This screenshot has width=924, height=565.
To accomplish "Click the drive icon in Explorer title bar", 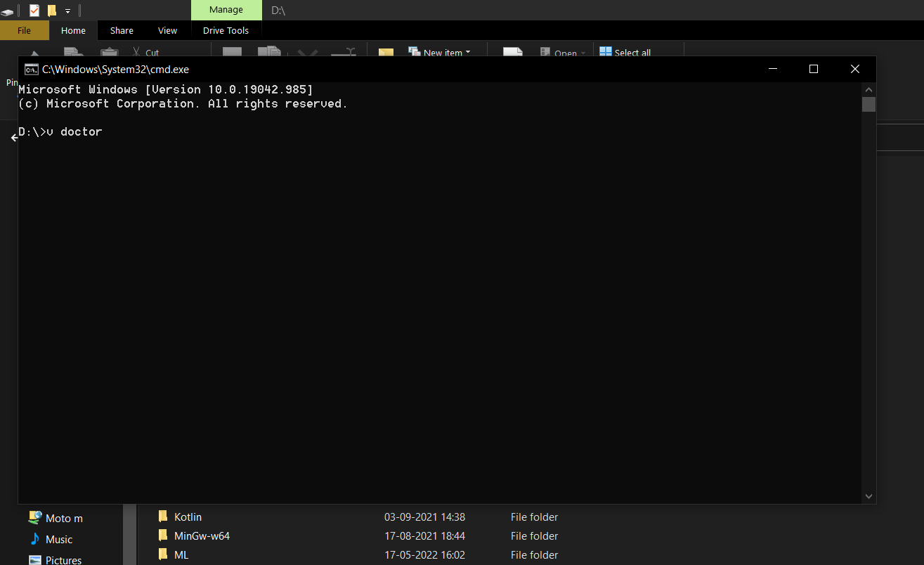I will pyautogui.click(x=7, y=11).
